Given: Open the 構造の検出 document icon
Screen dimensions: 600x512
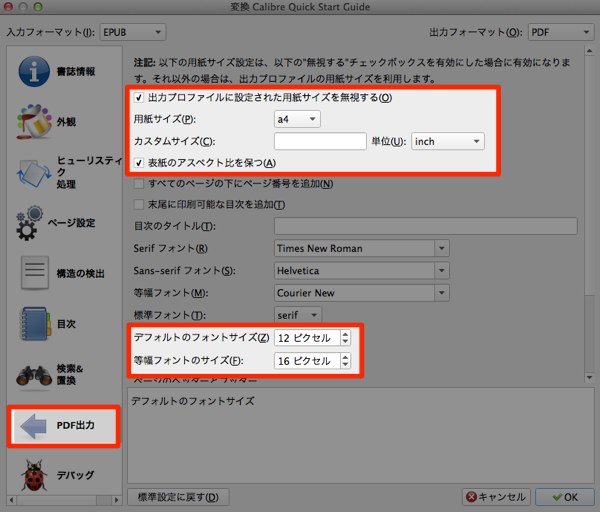Looking at the screenshot, I should (x=35, y=273).
